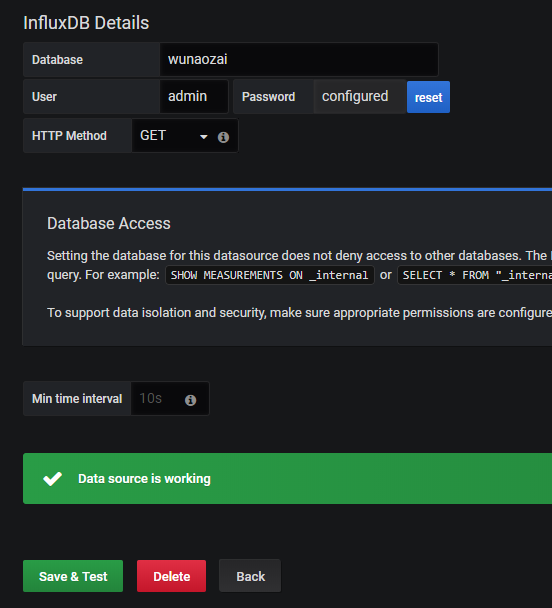Click the HTTP Method label
This screenshot has height=608, width=552.
tap(69, 136)
